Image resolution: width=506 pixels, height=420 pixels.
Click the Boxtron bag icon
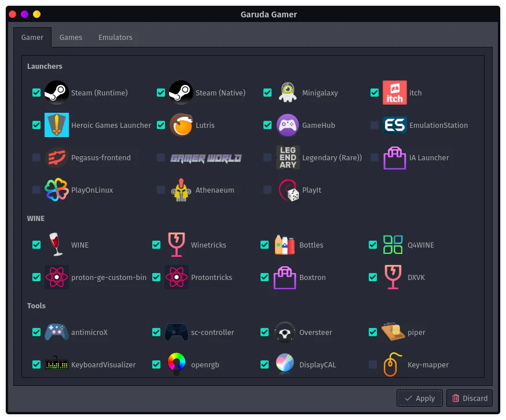pyautogui.click(x=285, y=278)
